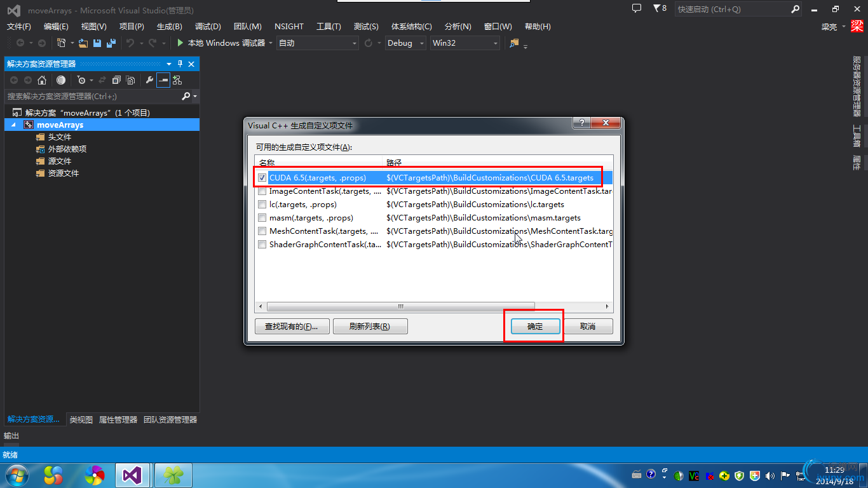Image resolution: width=868 pixels, height=488 pixels.
Task: Click the Redo arrow in the toolbar
Action: tap(153, 43)
